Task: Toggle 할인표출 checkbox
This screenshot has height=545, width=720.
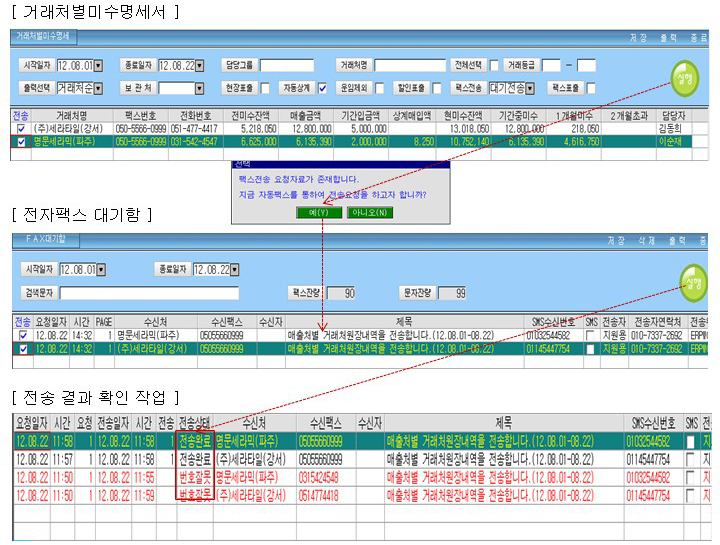Action: point(437,88)
